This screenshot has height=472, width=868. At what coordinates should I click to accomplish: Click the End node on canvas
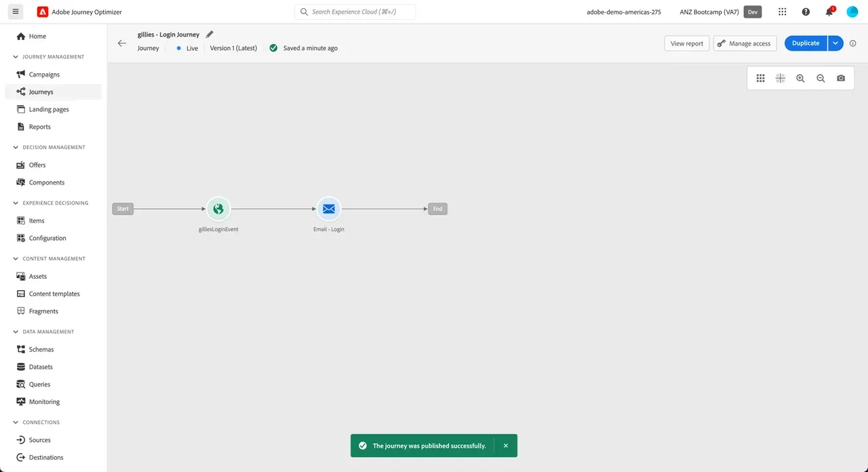[x=438, y=209]
